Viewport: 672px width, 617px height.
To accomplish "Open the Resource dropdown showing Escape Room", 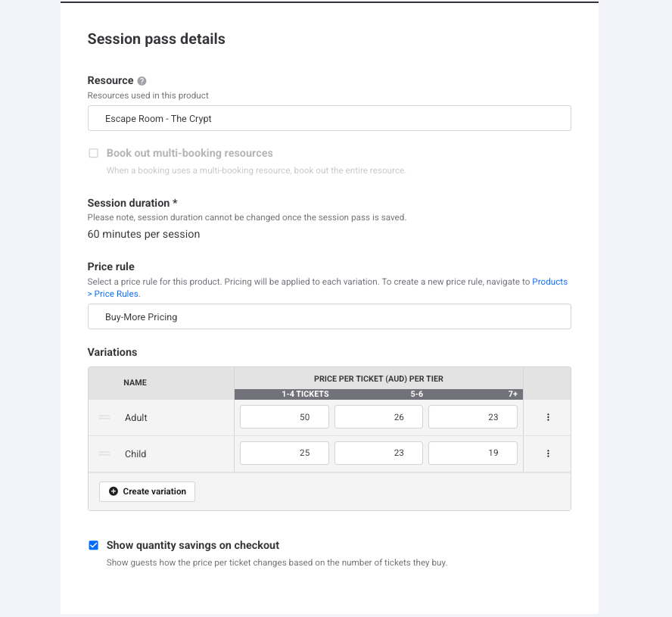I will click(329, 118).
